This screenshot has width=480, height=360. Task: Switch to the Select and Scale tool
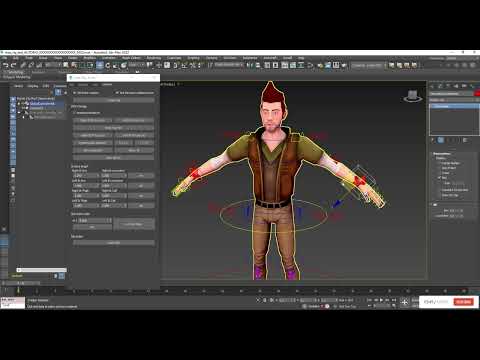(116, 65)
